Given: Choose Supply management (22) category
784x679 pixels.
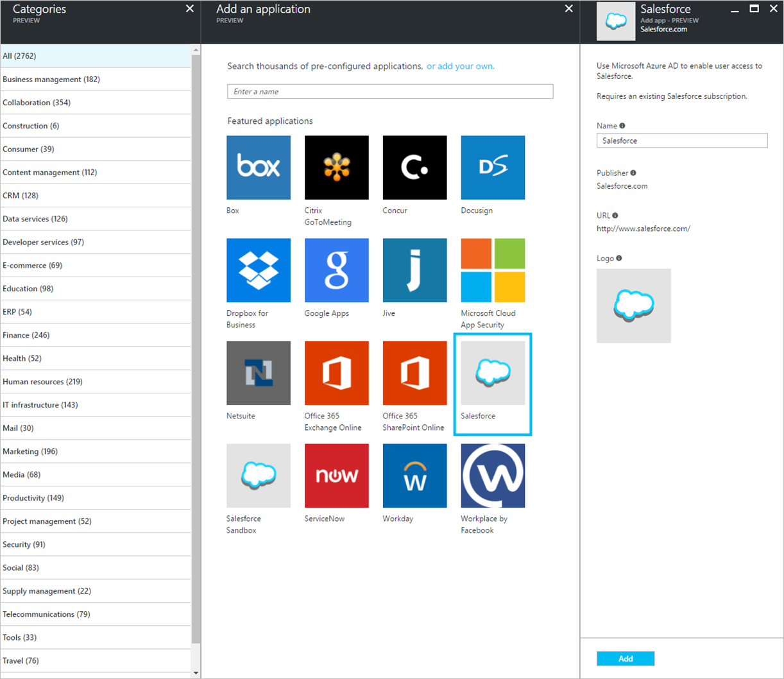Looking at the screenshot, I should pos(96,591).
